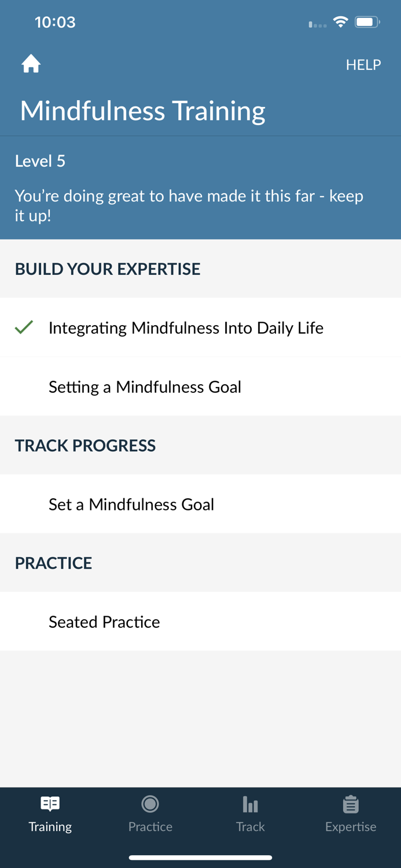Expand the PRACTICE section header
401x868 pixels.
53,562
